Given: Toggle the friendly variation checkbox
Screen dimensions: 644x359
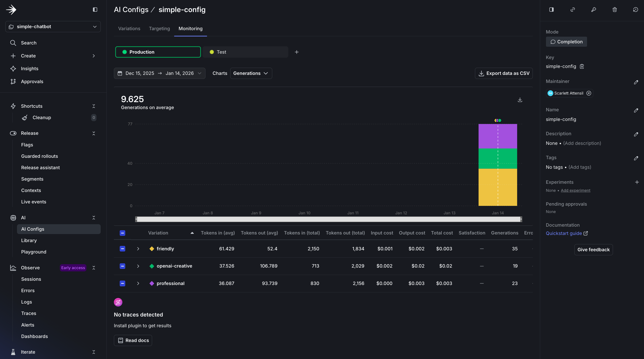Looking at the screenshot, I should 123,249.
